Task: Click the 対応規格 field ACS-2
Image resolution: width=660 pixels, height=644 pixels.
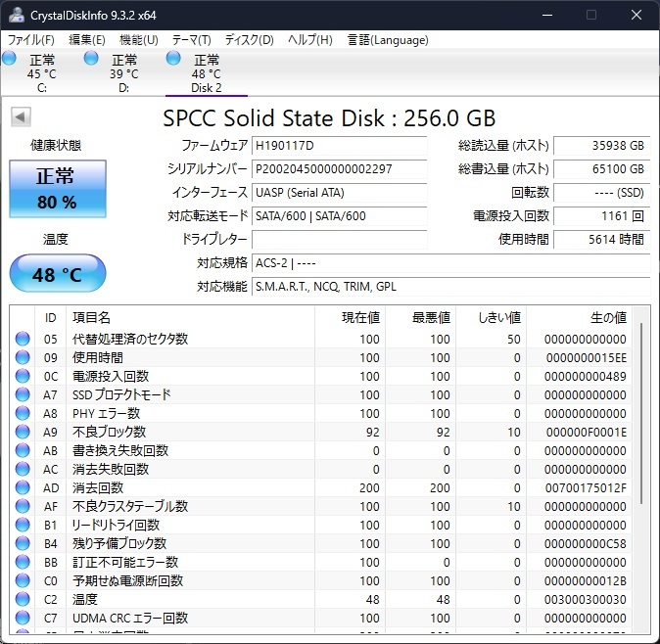Action: pyautogui.click(x=450, y=263)
